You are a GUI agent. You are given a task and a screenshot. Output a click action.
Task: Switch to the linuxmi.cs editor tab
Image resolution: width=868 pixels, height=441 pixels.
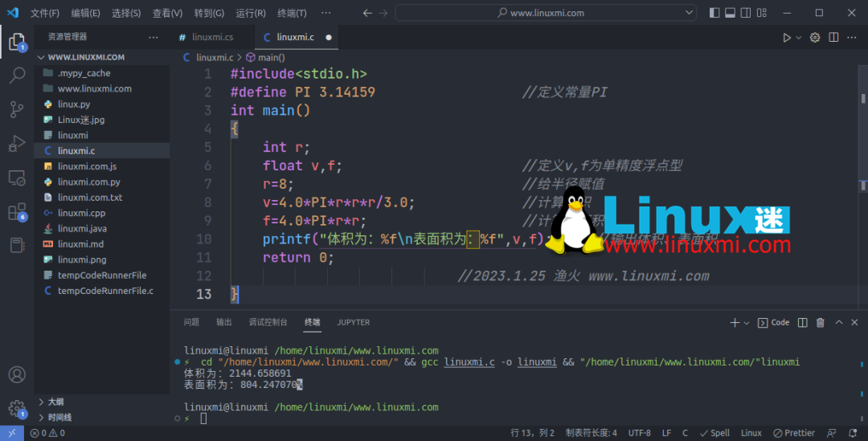coord(212,37)
